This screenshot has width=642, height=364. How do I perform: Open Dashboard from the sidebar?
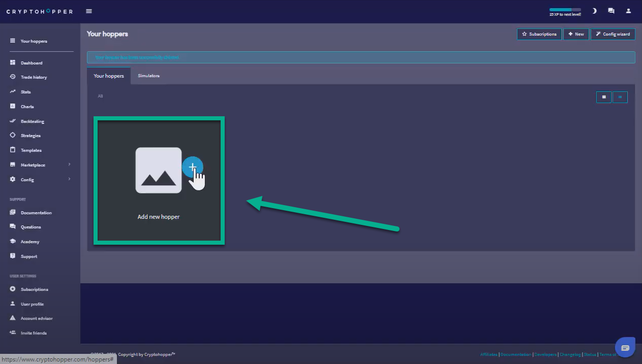(x=32, y=63)
